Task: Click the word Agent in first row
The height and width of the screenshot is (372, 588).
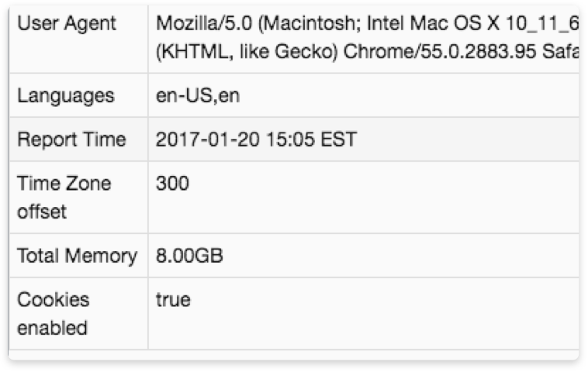Action: (92, 24)
